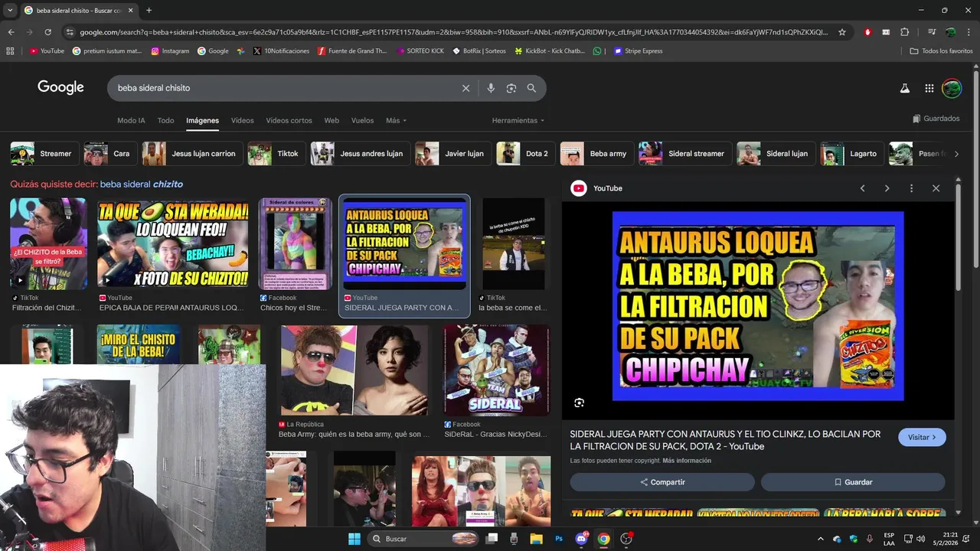This screenshot has height=551, width=980.
Task: Show next image in preview panel
Action: click(x=887, y=188)
